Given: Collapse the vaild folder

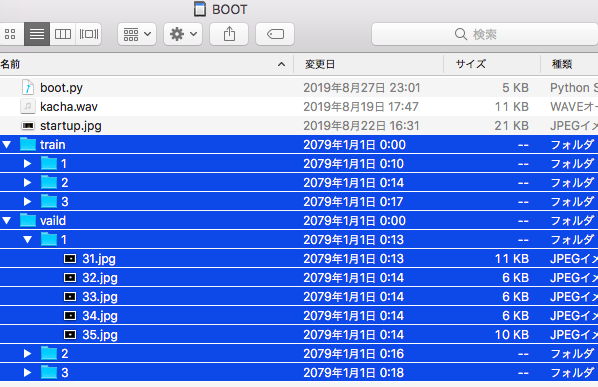Looking at the screenshot, I should tap(7, 220).
